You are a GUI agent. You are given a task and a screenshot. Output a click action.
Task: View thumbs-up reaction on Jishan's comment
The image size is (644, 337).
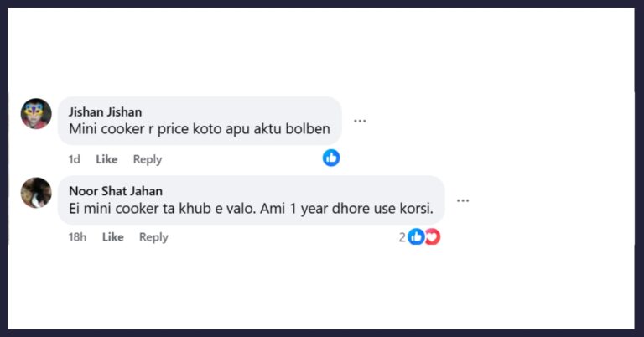click(x=331, y=158)
